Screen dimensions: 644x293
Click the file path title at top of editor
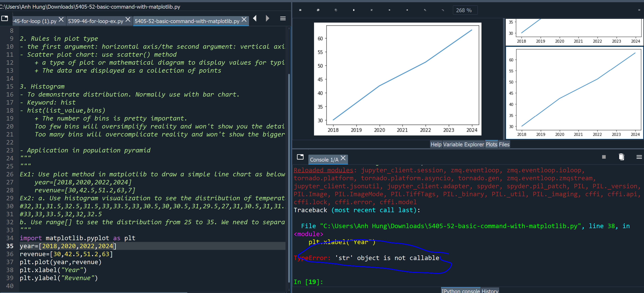[x=90, y=7]
